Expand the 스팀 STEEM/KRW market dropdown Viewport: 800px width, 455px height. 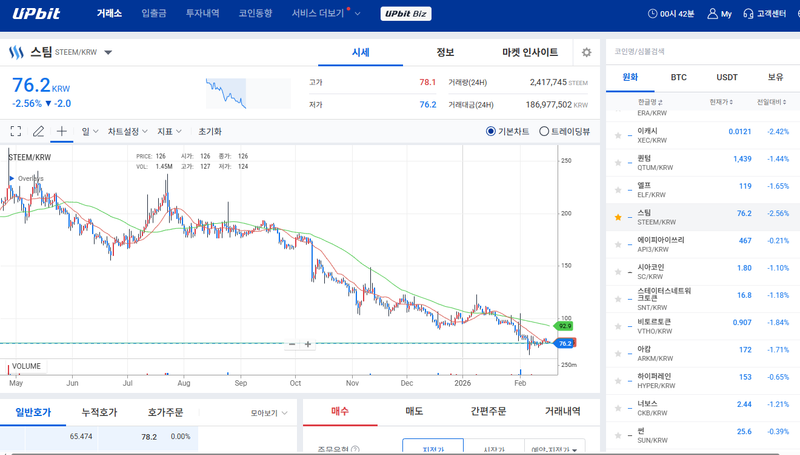pyautogui.click(x=108, y=52)
